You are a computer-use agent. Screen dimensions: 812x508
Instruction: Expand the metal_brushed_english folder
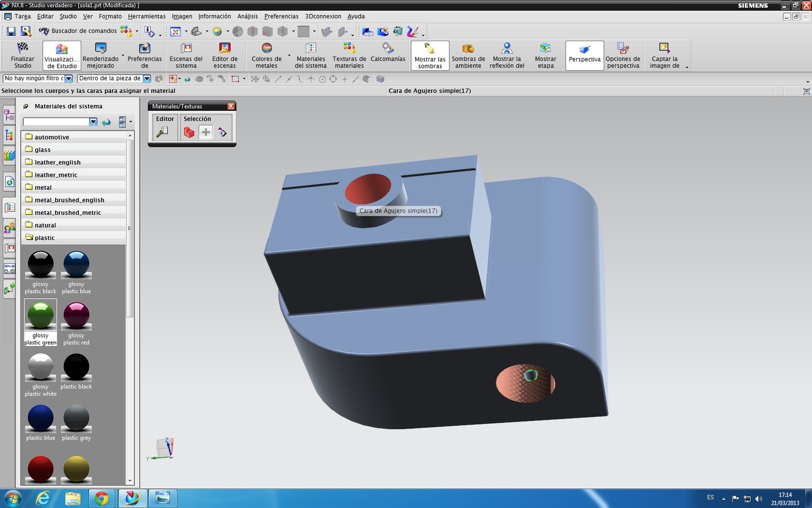(x=74, y=200)
